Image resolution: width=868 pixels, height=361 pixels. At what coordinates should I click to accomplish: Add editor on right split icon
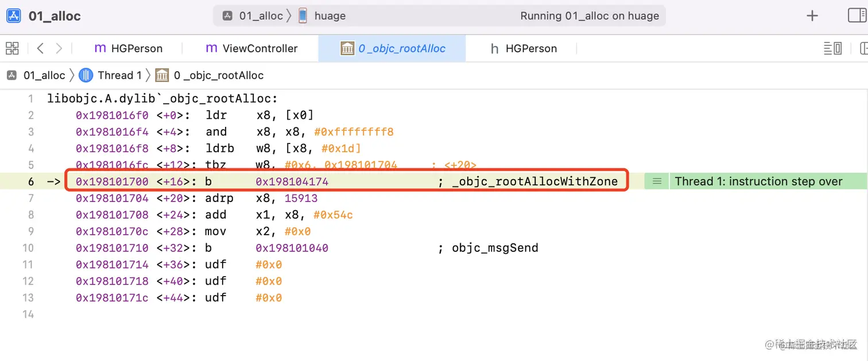tap(864, 48)
